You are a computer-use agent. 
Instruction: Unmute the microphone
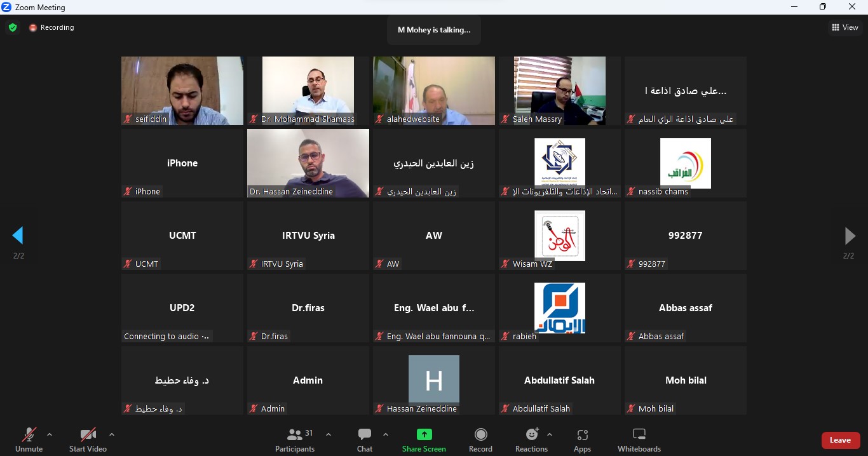[x=29, y=440]
